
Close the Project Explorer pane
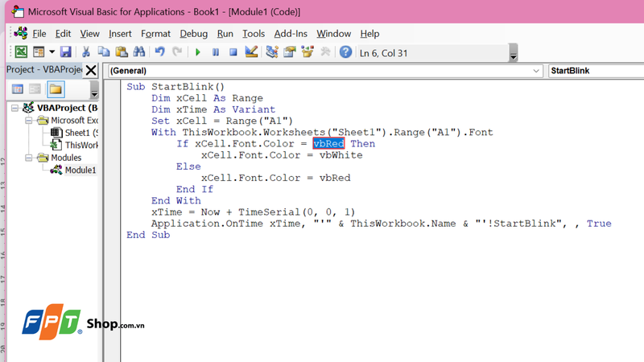[91, 70]
